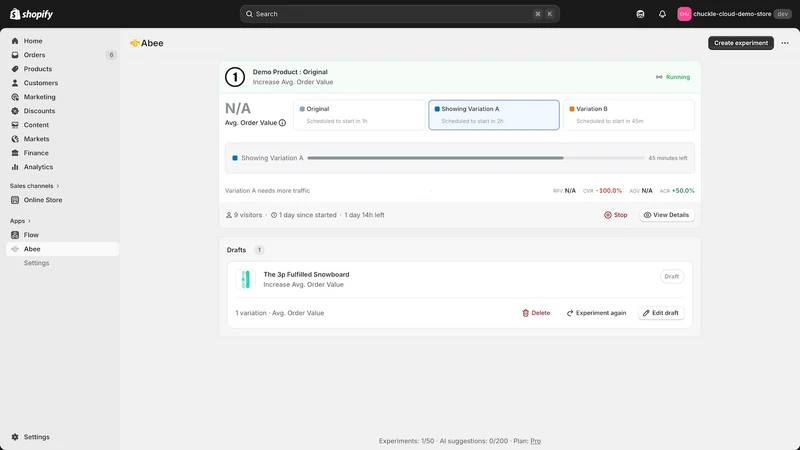Open Products section

[x=37, y=69]
